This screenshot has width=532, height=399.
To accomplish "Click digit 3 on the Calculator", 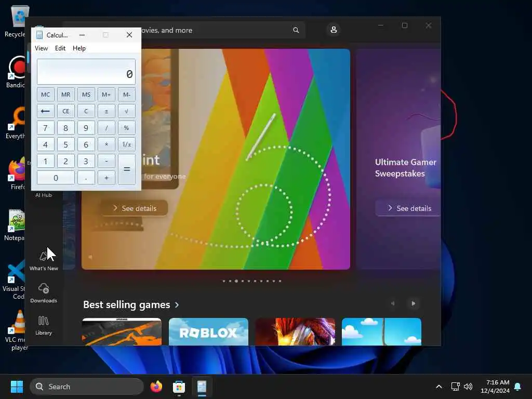I will coord(86,161).
